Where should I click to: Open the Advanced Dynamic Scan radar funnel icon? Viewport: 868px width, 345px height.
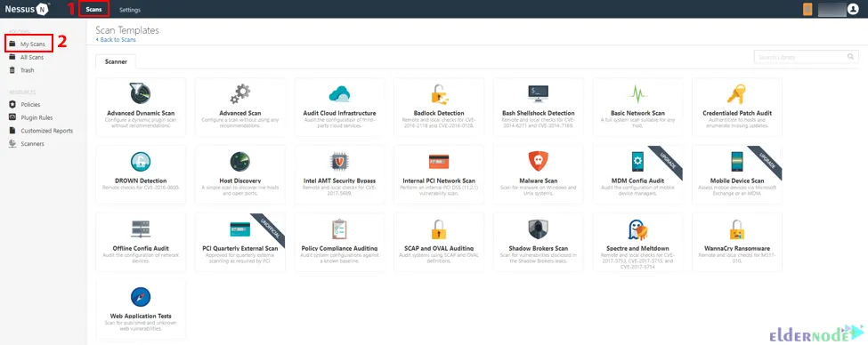point(140,94)
